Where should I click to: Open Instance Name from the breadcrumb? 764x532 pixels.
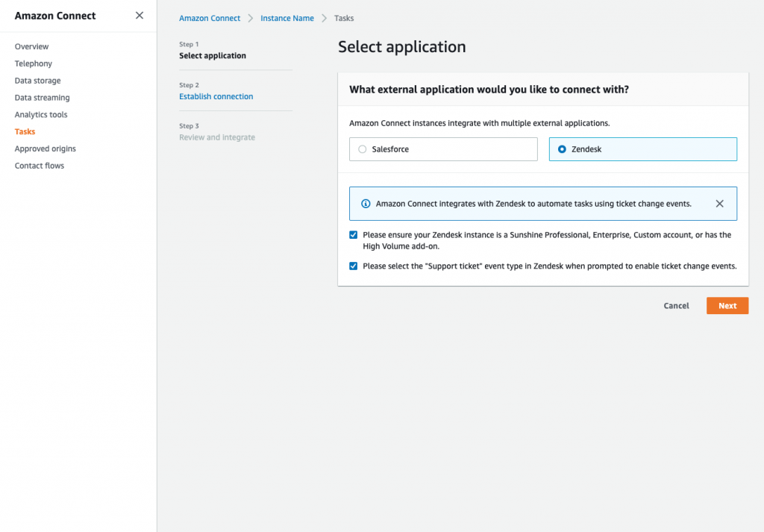[286, 18]
